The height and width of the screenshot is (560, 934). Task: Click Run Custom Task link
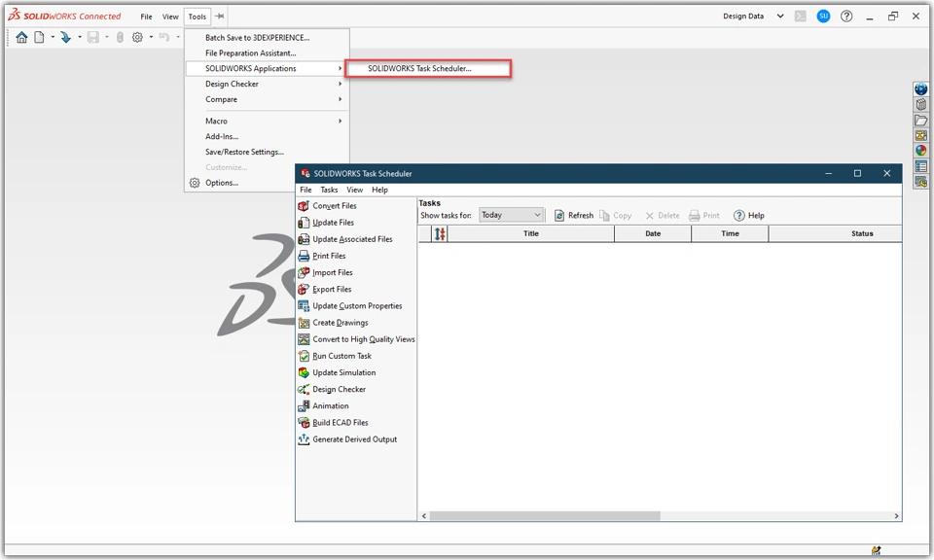[x=341, y=356]
